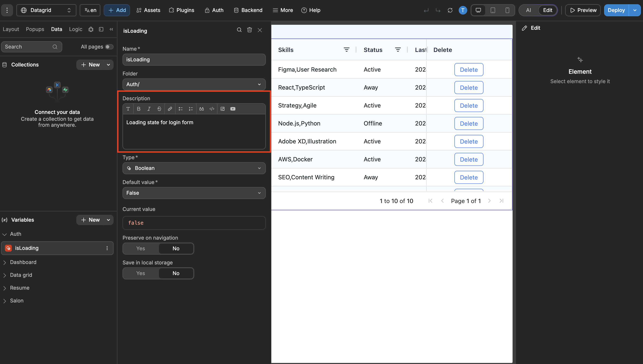Viewport: 643px width, 364px height.
Task: Open the Default value False dropdown
Action: (x=194, y=193)
